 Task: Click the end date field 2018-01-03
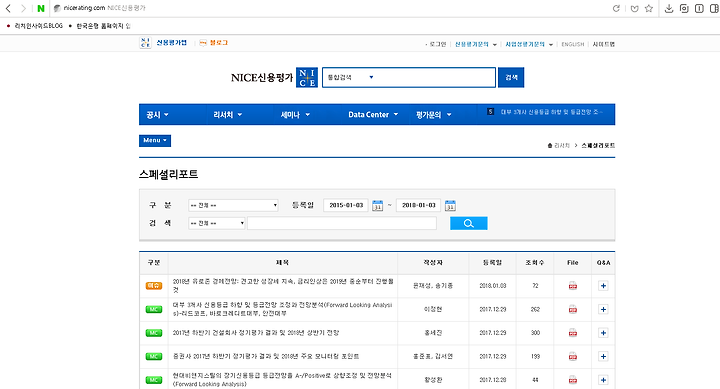(x=418, y=205)
